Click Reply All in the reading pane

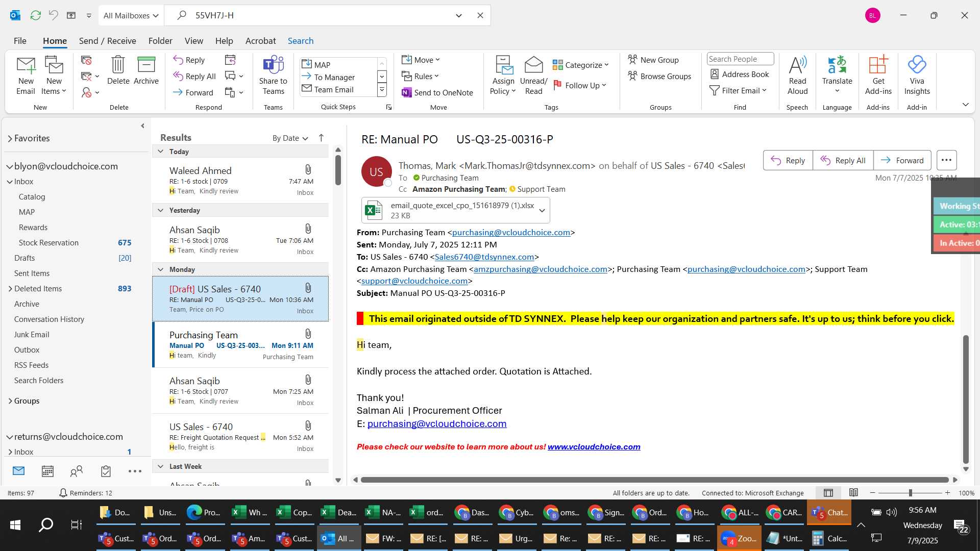coord(843,160)
